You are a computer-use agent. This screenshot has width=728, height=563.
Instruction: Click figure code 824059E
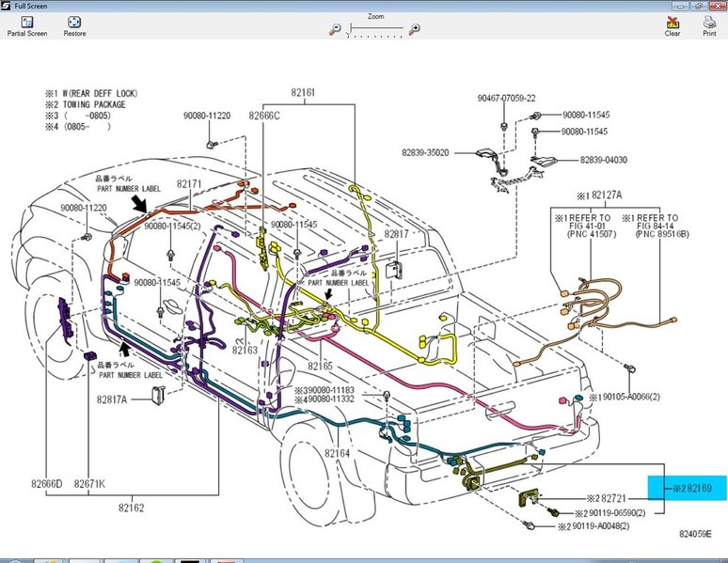[695, 534]
